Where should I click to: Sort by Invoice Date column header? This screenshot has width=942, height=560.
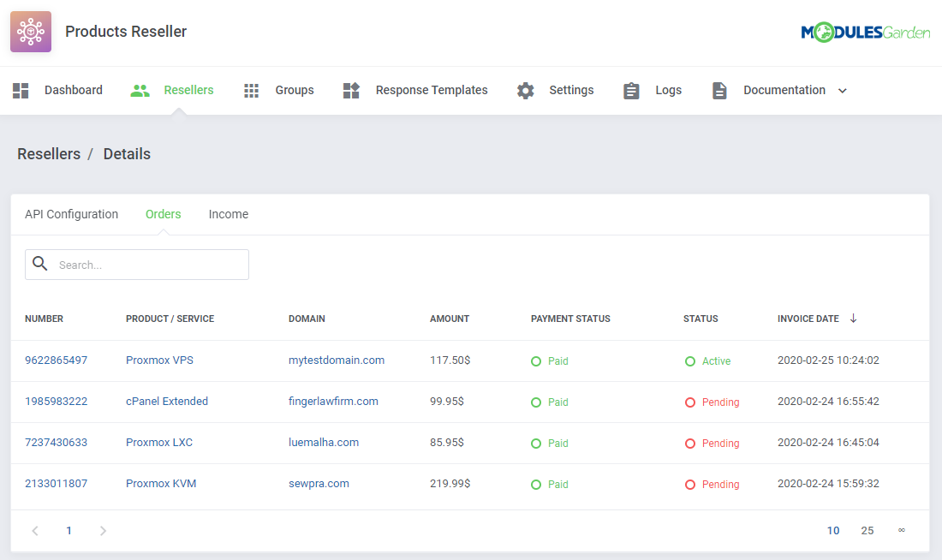point(808,319)
